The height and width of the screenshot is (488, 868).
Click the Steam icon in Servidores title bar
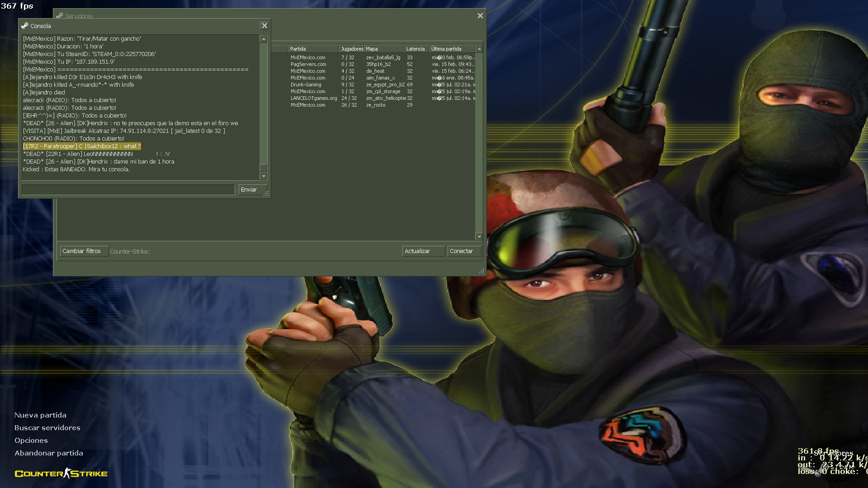click(59, 16)
